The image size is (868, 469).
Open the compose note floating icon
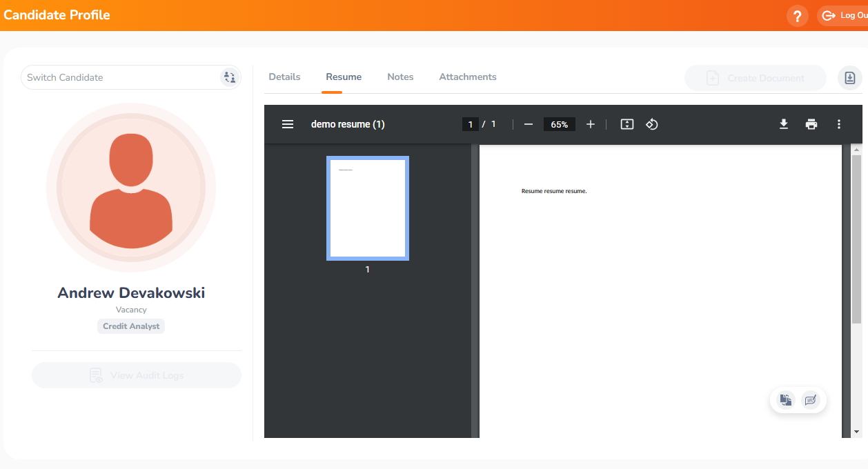(x=810, y=399)
